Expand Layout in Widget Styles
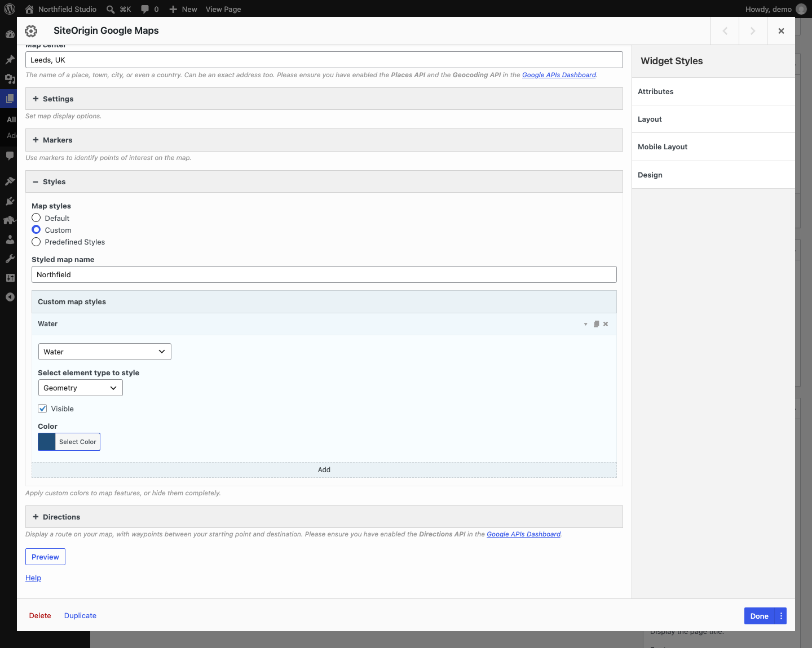The width and height of the screenshot is (812, 648). 713,119
